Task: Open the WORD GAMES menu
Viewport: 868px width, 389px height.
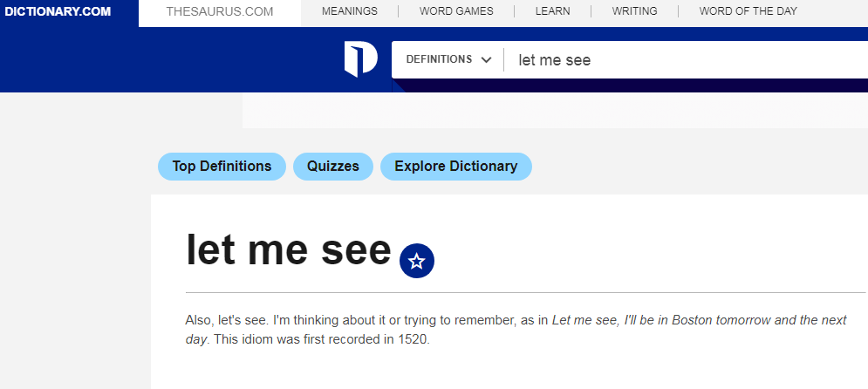Action: 457,11
